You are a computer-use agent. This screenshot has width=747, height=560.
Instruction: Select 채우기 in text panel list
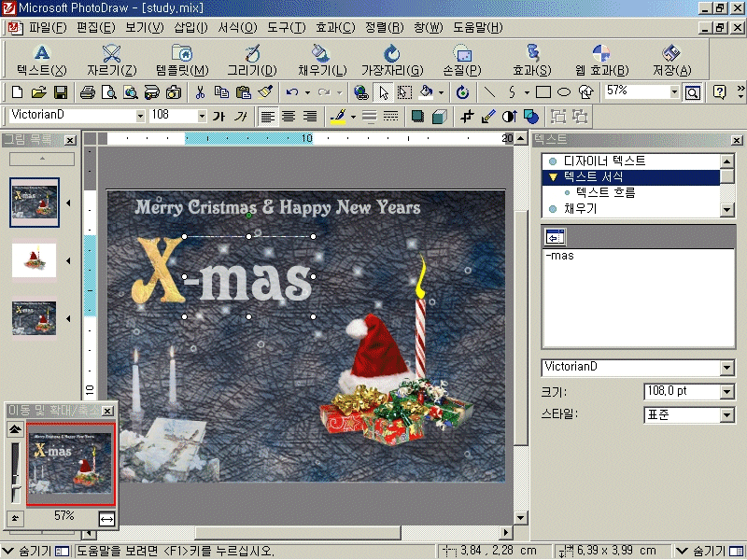[x=580, y=208]
